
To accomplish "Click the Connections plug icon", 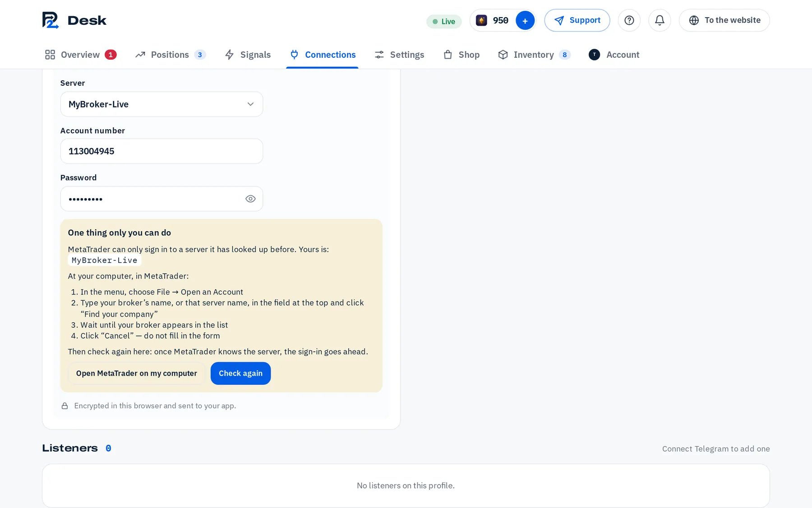I will click(x=294, y=55).
